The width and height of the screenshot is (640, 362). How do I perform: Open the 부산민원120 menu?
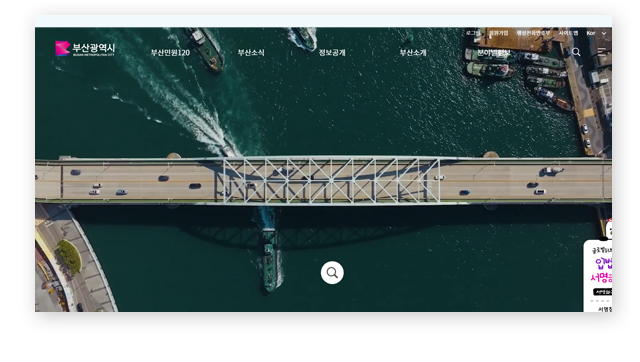pyautogui.click(x=170, y=53)
